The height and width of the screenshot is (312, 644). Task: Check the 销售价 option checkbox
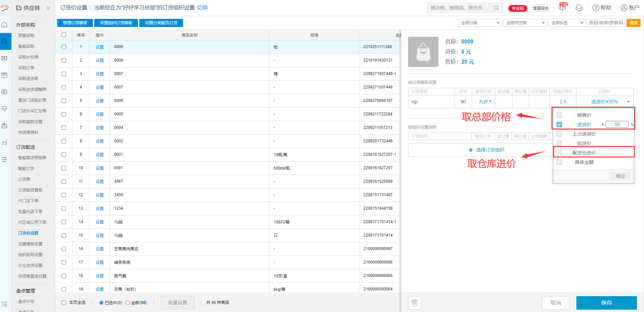click(559, 115)
